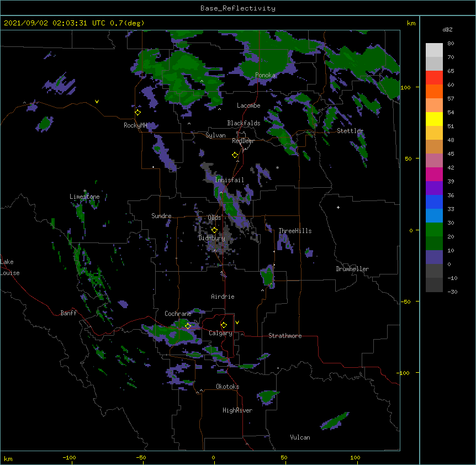Click the Base_Reflectivity title
This screenshot has width=476, height=465.
tap(238, 8)
